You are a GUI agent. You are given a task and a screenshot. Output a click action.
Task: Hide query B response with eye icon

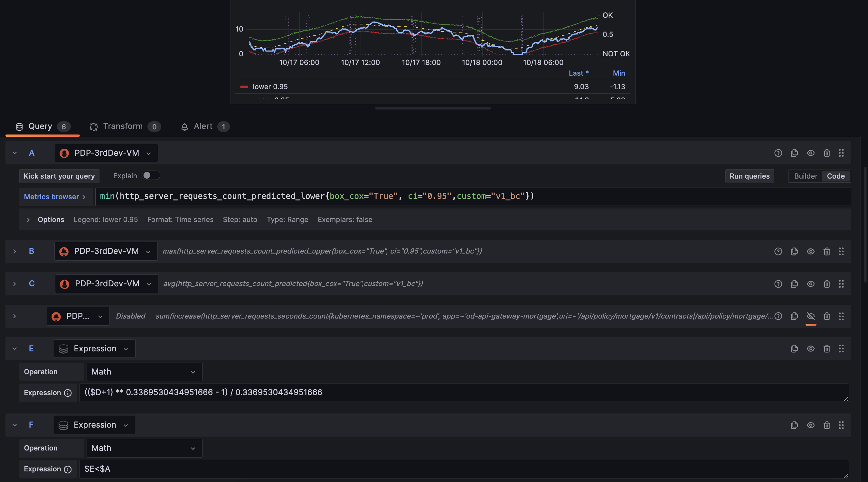point(811,251)
